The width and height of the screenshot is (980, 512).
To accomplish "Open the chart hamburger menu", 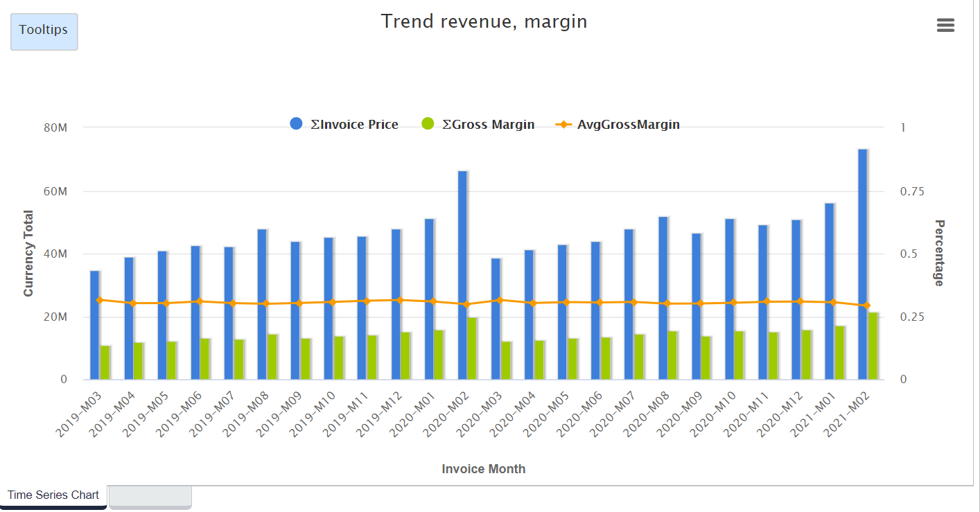I will point(945,26).
